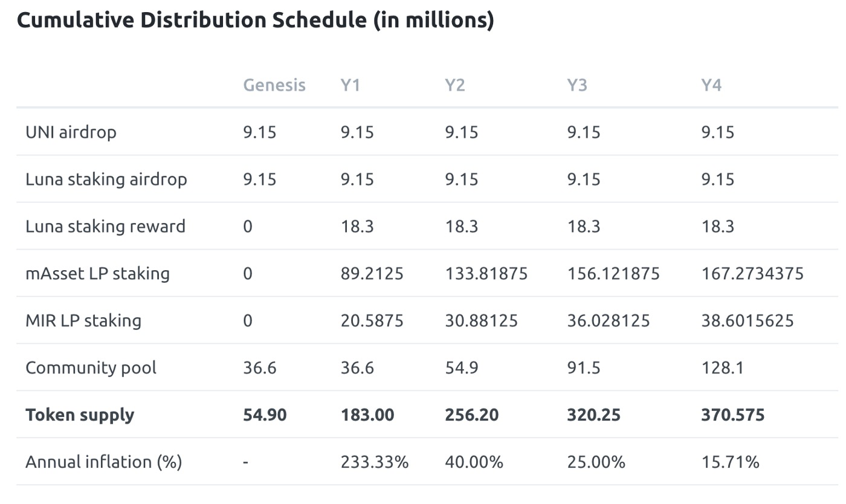Click the Y2 column header
846x504 pixels.
[x=454, y=85]
